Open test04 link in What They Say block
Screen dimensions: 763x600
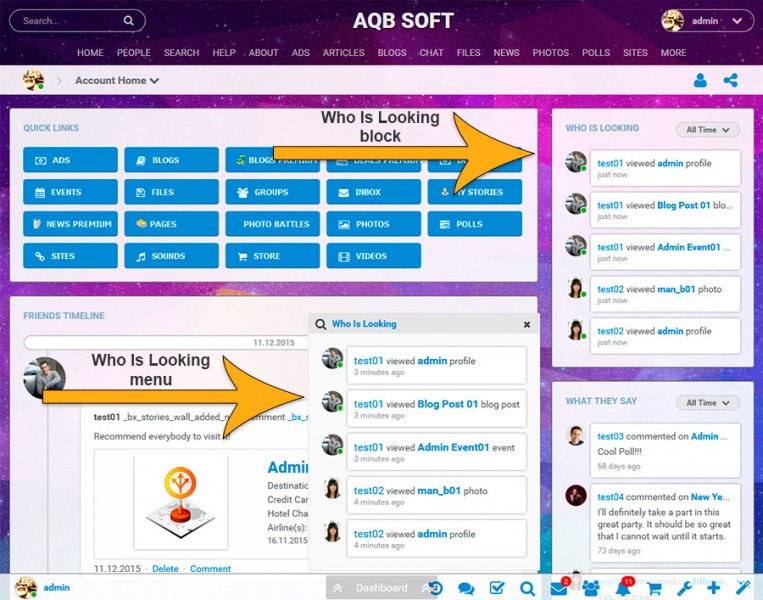point(610,497)
